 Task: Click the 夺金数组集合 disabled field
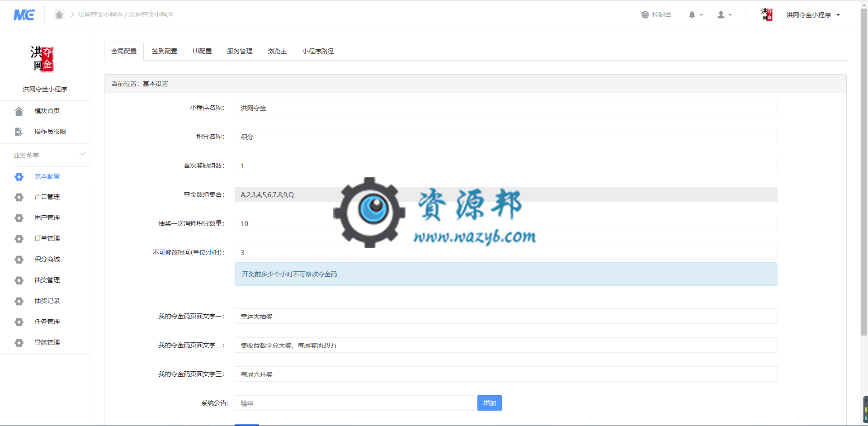[506, 194]
